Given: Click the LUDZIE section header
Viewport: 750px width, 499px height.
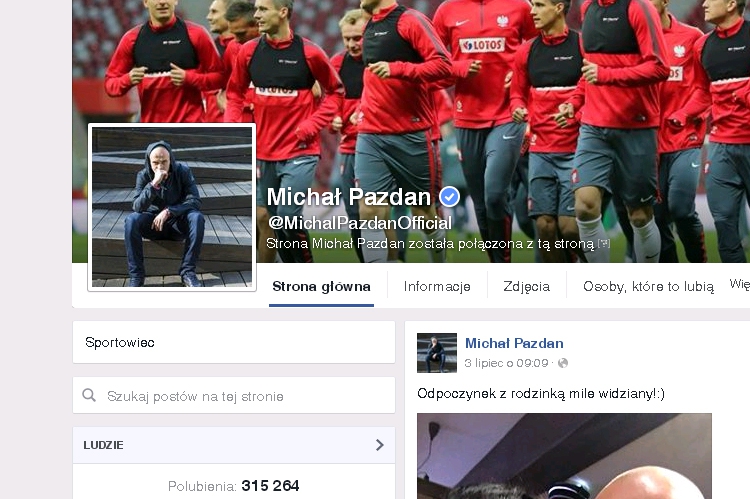Looking at the screenshot, I should tap(234, 445).
